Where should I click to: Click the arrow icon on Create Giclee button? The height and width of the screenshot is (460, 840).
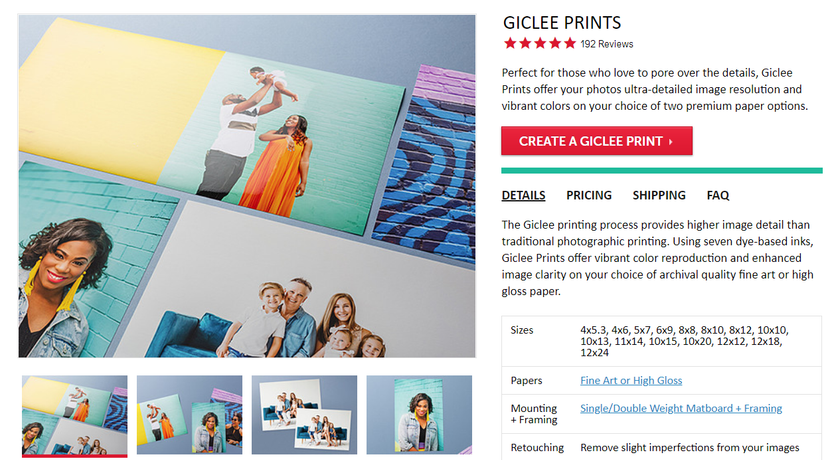pos(671,141)
